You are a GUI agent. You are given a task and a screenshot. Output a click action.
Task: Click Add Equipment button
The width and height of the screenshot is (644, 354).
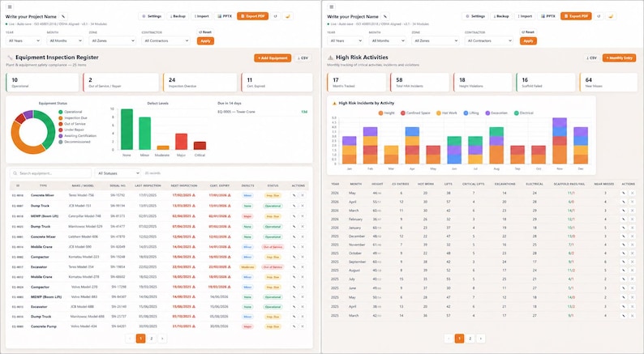click(x=273, y=58)
